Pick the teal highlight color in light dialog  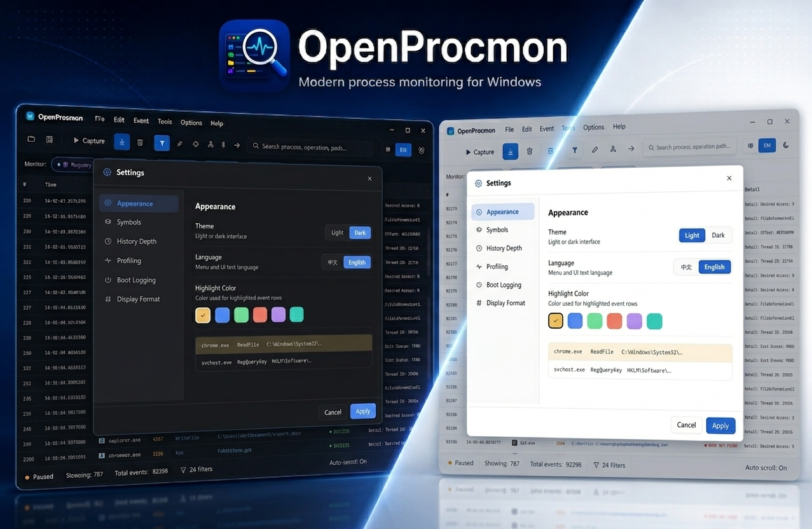click(654, 321)
